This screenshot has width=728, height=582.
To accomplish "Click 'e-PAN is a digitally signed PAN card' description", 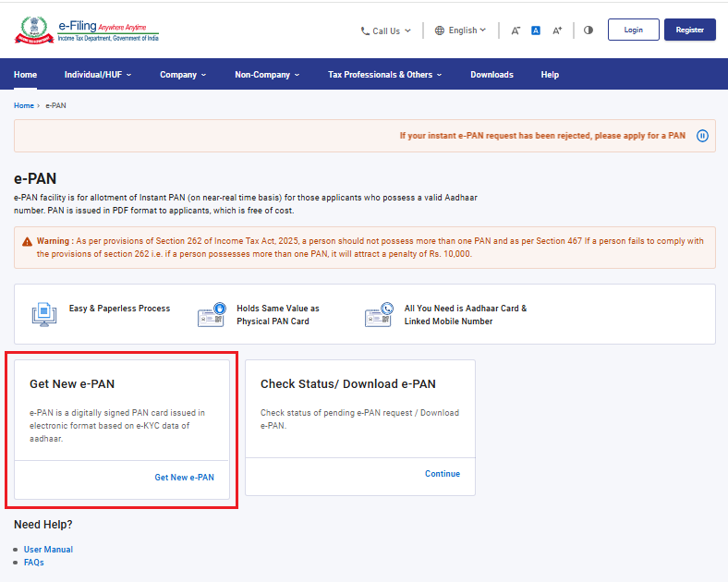I will tap(117, 426).
